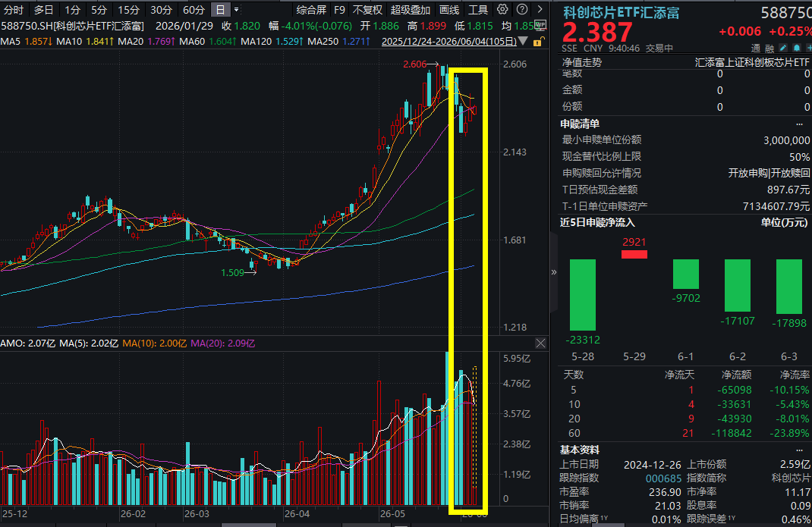
Task: Collapse the right panel with the » arrow
Action: pos(553,271)
